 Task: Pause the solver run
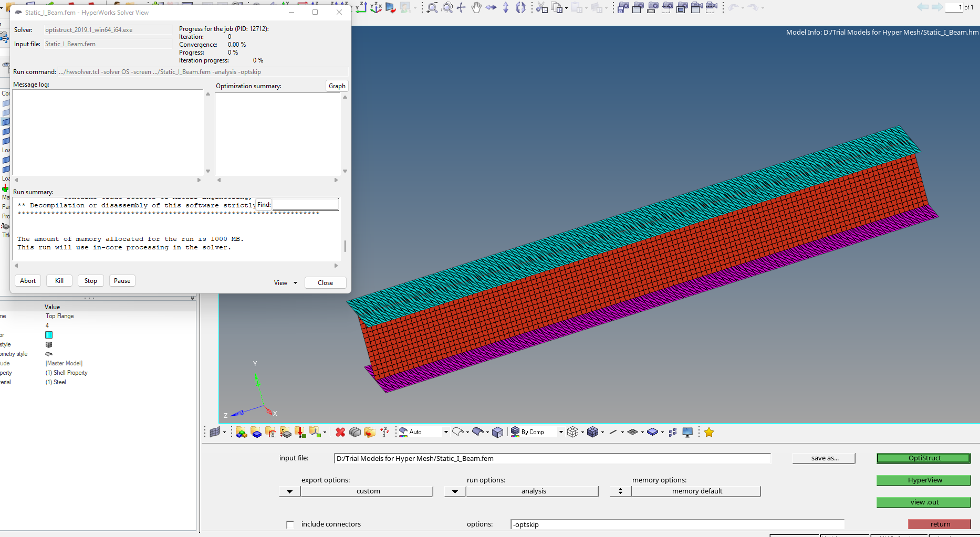pos(122,280)
